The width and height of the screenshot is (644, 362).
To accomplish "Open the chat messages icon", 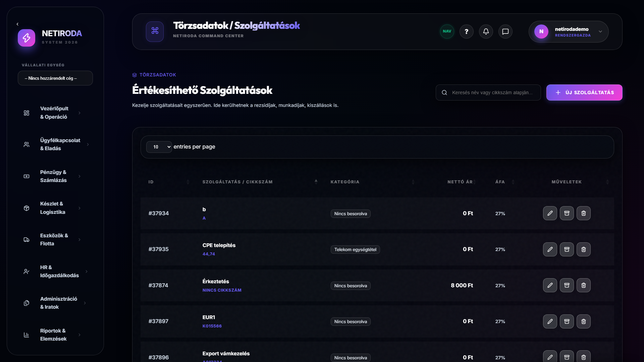I will [505, 32].
